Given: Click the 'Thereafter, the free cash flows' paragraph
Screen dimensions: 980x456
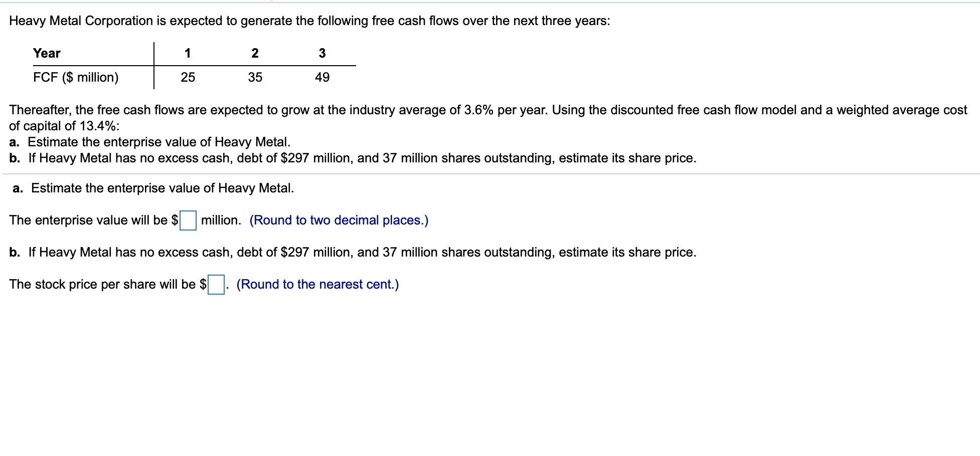Looking at the screenshot, I should [x=488, y=110].
